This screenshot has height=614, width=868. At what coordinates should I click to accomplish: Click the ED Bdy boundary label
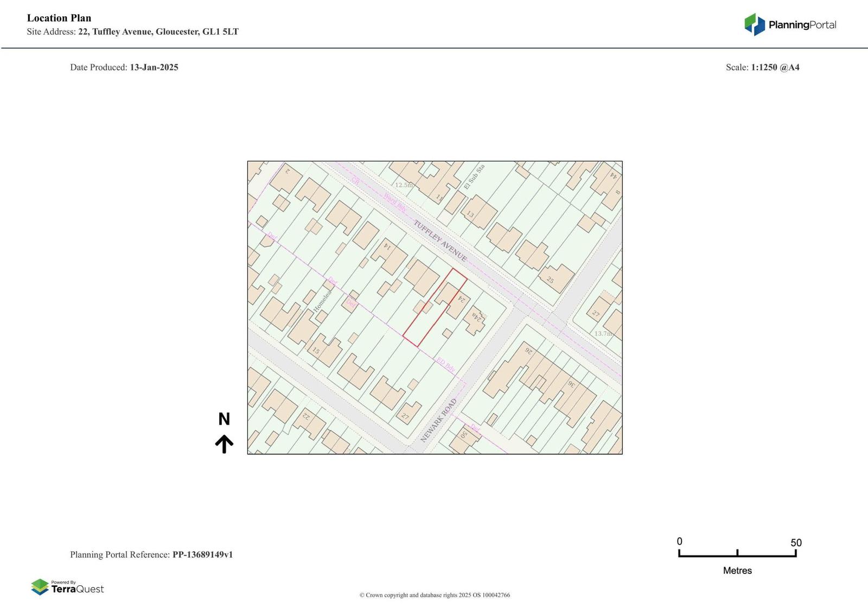tap(446, 365)
